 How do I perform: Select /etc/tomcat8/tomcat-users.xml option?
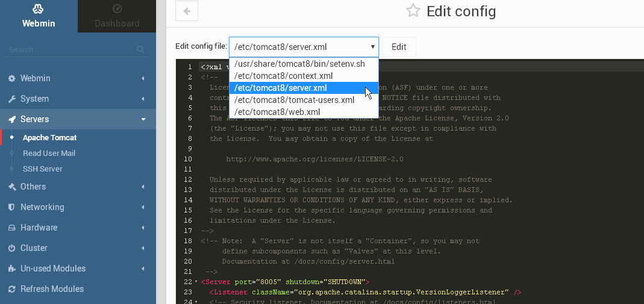(304, 100)
